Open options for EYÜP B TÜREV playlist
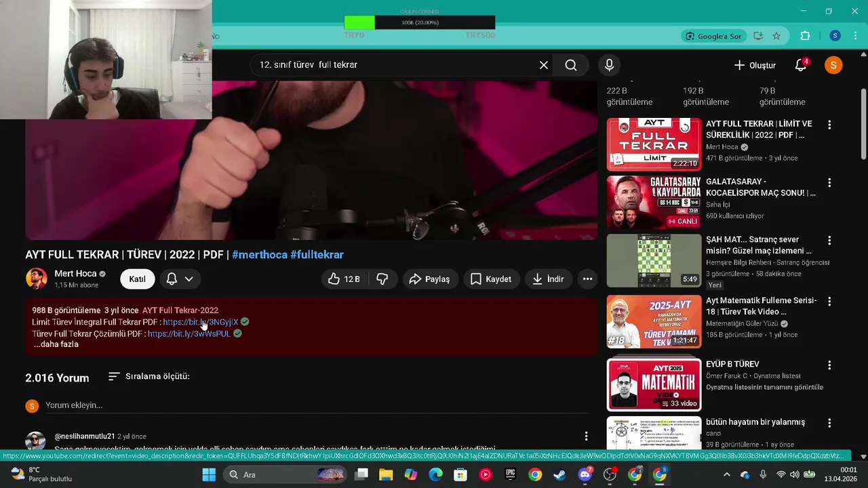 [x=829, y=365]
